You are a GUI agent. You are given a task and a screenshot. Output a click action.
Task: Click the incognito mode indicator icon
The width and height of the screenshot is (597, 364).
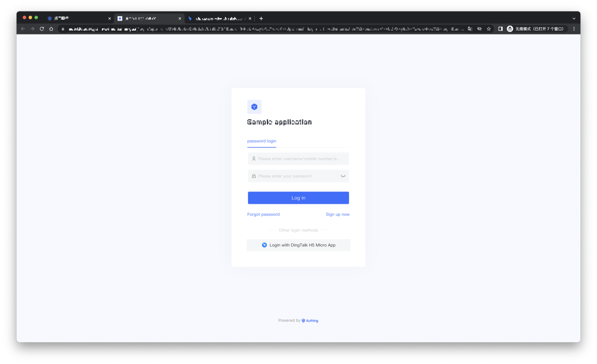pos(510,29)
